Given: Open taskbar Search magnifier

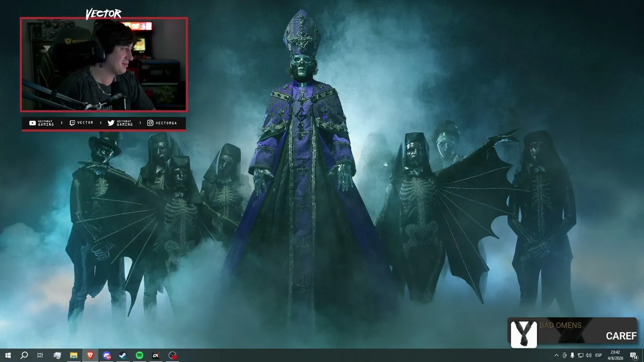Looking at the screenshot, I should tap(24, 355).
